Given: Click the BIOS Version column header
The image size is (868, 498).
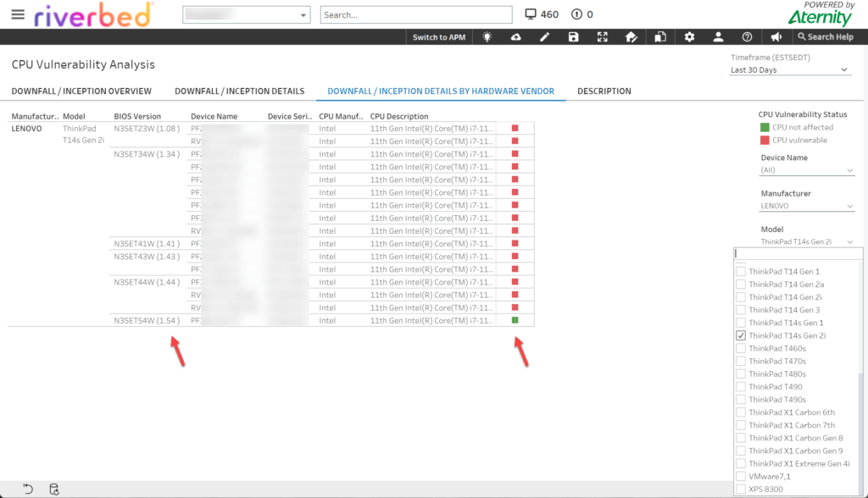Looking at the screenshot, I should coord(137,116).
